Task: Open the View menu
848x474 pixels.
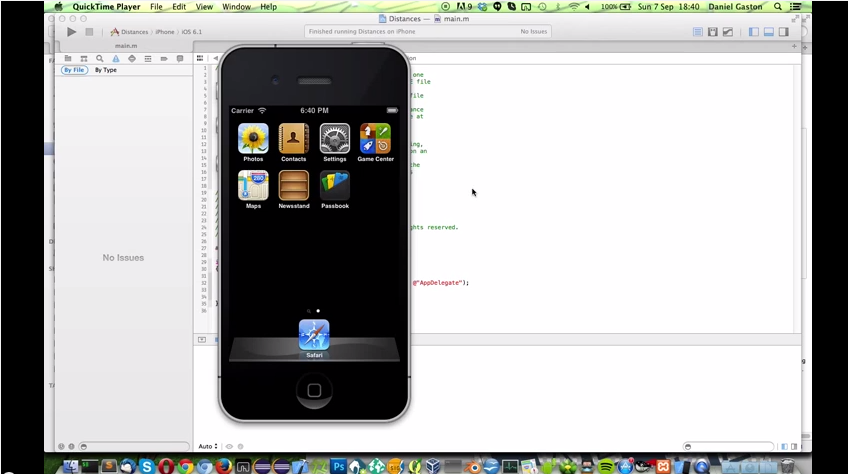Action: tap(204, 6)
